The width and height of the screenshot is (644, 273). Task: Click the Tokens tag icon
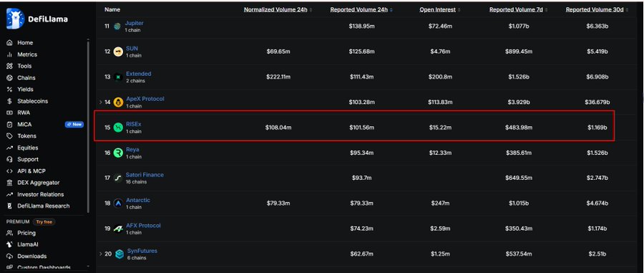click(10, 136)
